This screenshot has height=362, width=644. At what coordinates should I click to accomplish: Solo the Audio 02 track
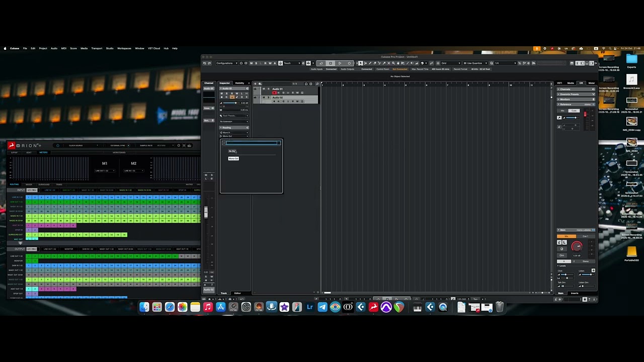268,98
